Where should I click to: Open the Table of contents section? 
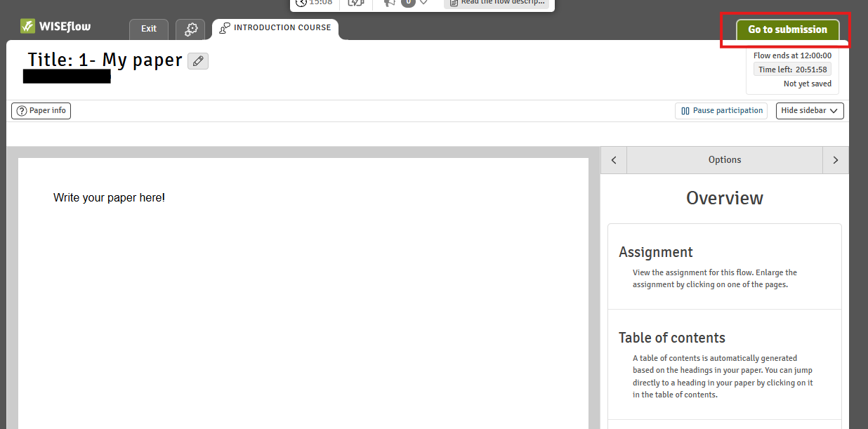click(725, 364)
